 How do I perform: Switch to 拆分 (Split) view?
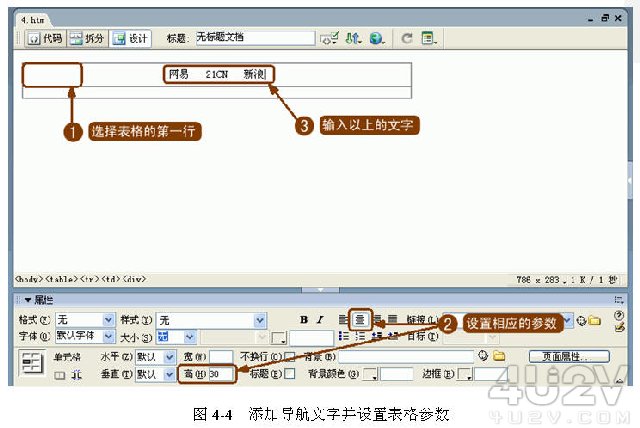tap(87, 38)
